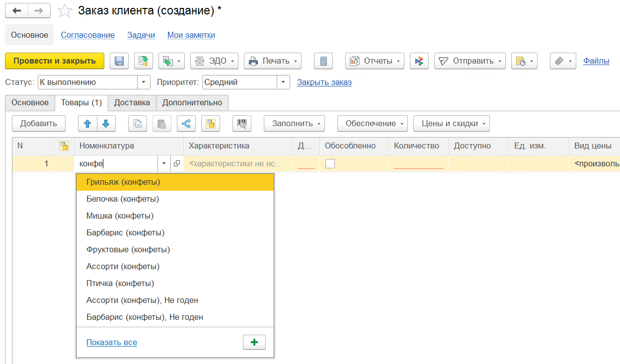
Task: Expand the Приоритет dropdown arrow
Action: click(x=283, y=82)
